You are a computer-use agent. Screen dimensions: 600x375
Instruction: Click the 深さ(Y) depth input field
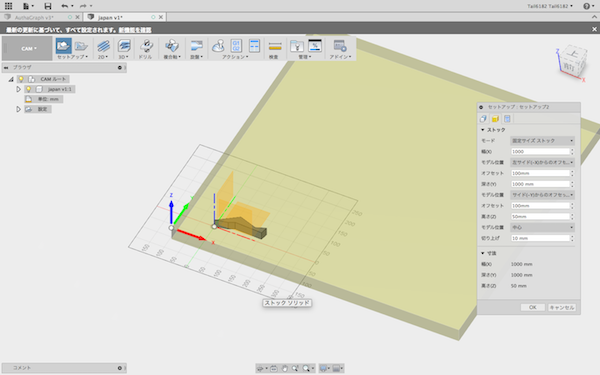tap(541, 184)
